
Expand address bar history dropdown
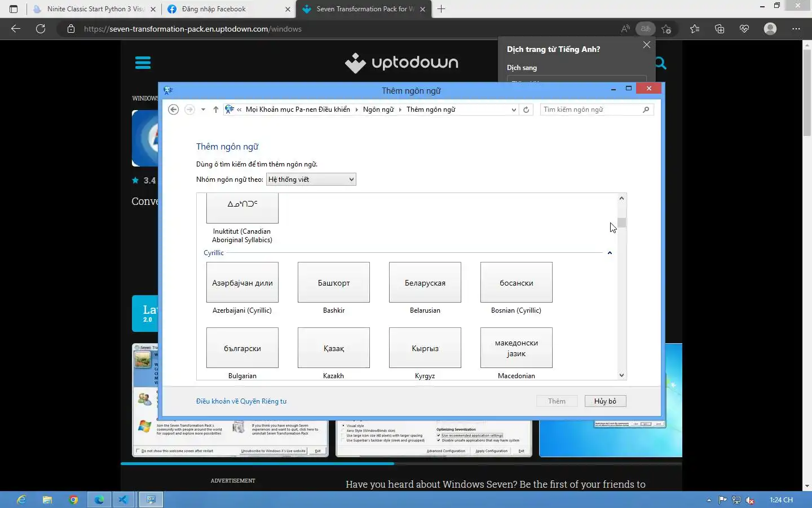coord(514,110)
